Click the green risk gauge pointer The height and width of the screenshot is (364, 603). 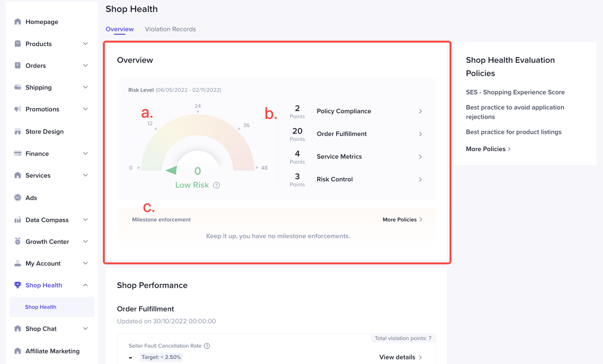[171, 170]
